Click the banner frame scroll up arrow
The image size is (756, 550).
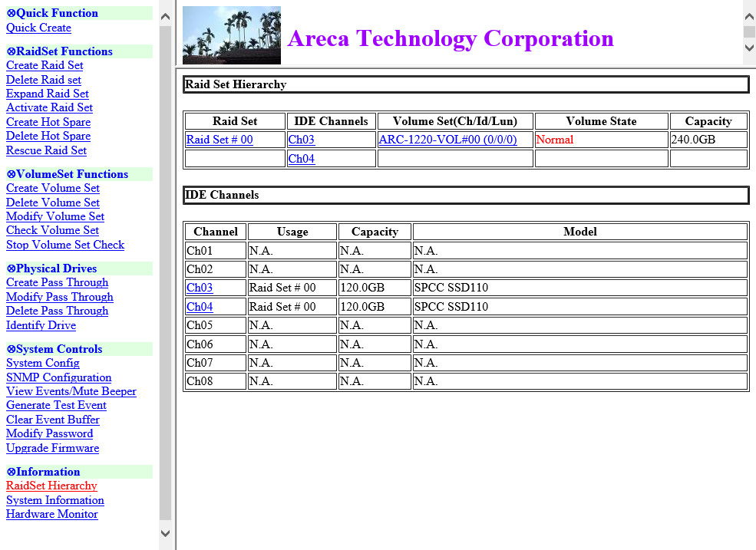tap(749, 17)
